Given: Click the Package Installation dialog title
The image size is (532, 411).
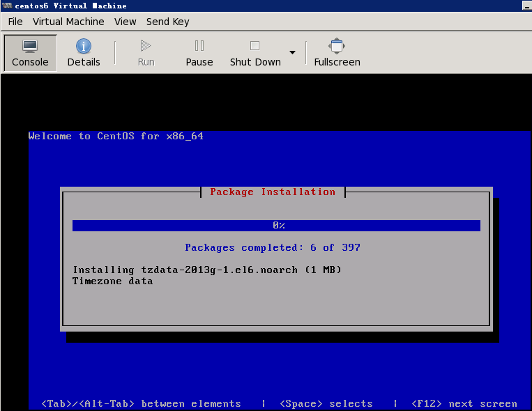Looking at the screenshot, I should (x=273, y=192).
